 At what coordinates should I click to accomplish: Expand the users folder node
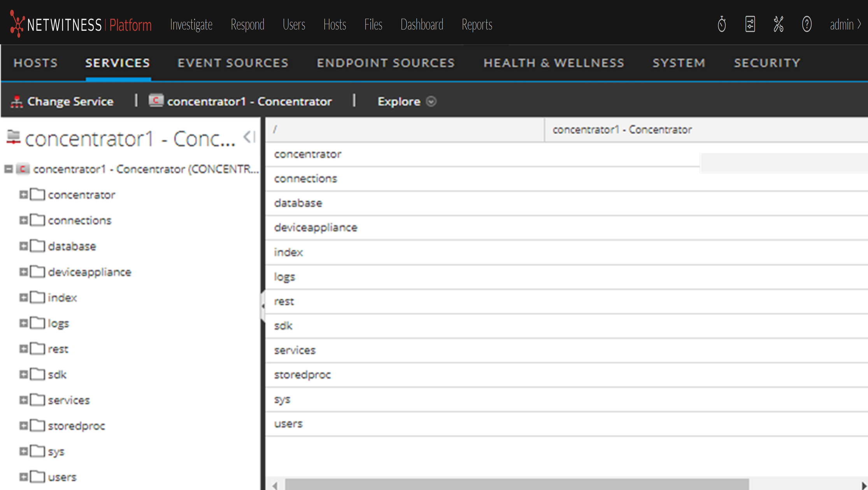23,477
